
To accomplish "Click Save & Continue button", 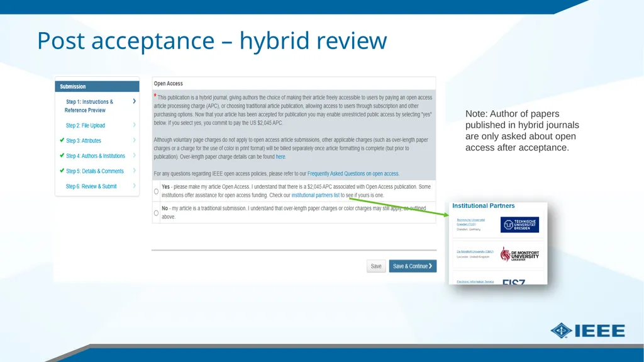I will pos(413,266).
